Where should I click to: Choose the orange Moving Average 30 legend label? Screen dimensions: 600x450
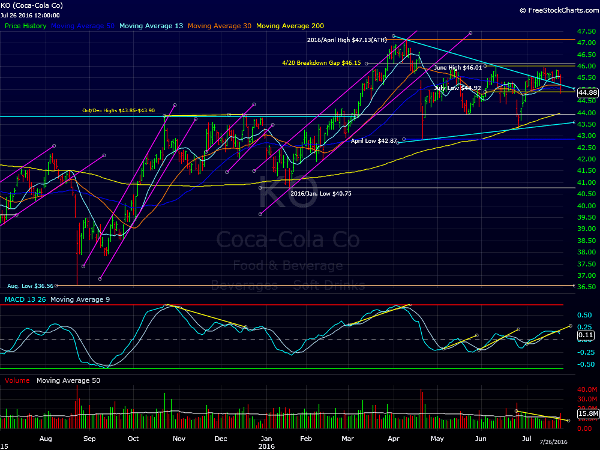click(x=219, y=26)
